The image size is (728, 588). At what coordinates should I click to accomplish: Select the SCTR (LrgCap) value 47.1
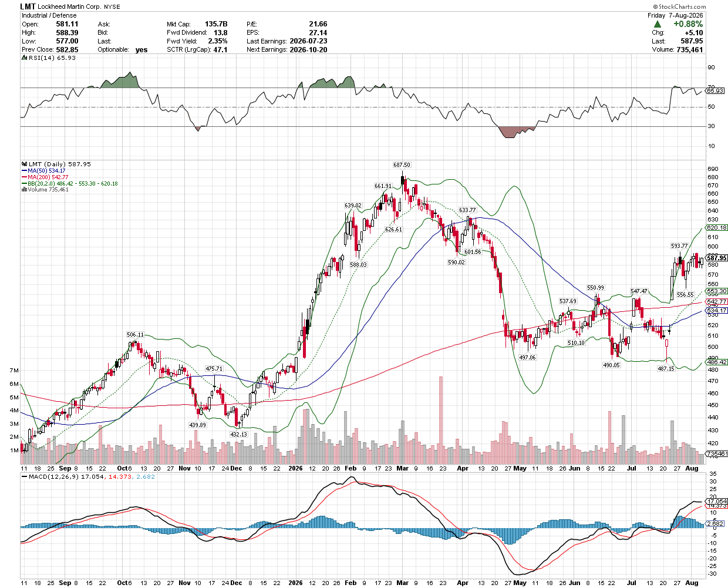point(220,50)
